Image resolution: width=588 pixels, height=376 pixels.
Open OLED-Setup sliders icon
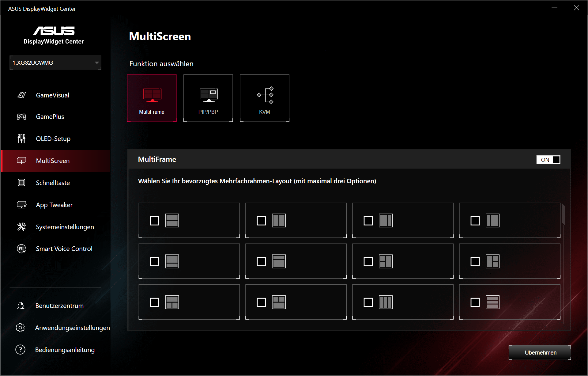coord(21,139)
